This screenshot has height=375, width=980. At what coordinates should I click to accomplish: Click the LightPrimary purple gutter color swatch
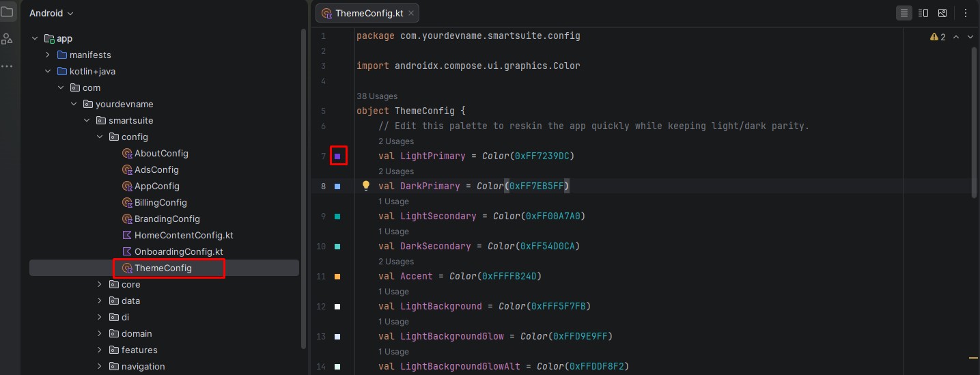pos(337,156)
